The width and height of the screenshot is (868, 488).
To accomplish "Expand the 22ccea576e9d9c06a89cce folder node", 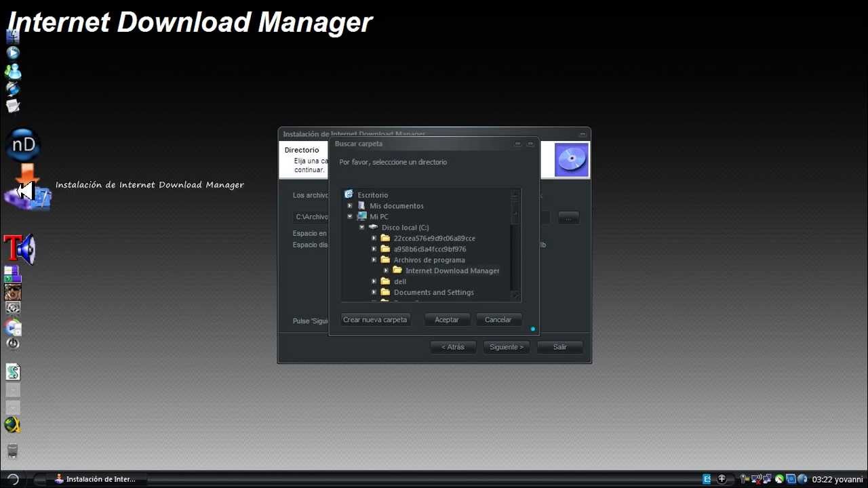I will 374,239.
